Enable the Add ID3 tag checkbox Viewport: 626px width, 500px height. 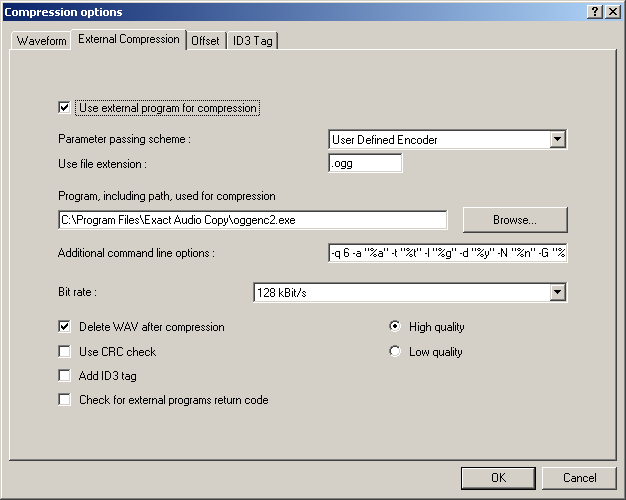point(65,376)
